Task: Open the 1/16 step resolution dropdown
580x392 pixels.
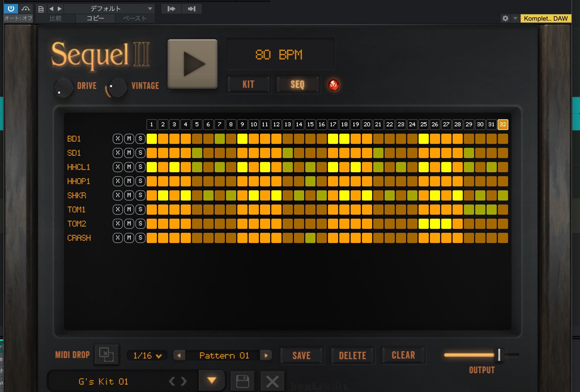Action: tap(147, 355)
